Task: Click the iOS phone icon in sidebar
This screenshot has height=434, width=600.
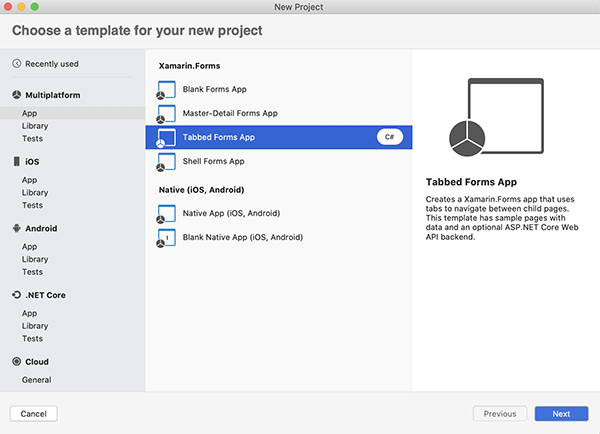Action: pyautogui.click(x=16, y=162)
